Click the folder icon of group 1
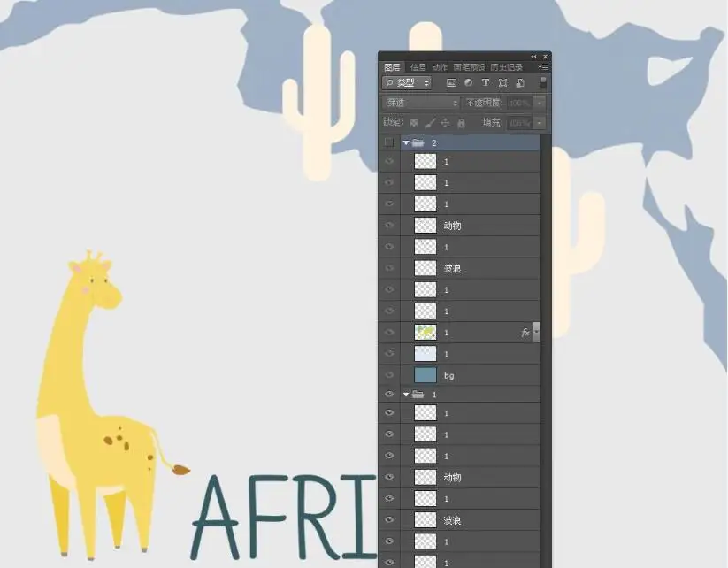 click(418, 395)
